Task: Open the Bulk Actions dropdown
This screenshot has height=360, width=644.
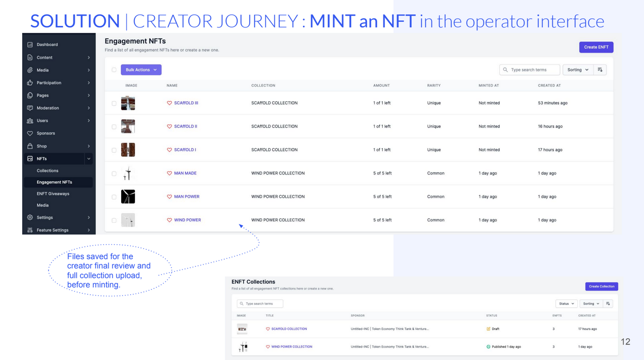Action: pos(141,70)
